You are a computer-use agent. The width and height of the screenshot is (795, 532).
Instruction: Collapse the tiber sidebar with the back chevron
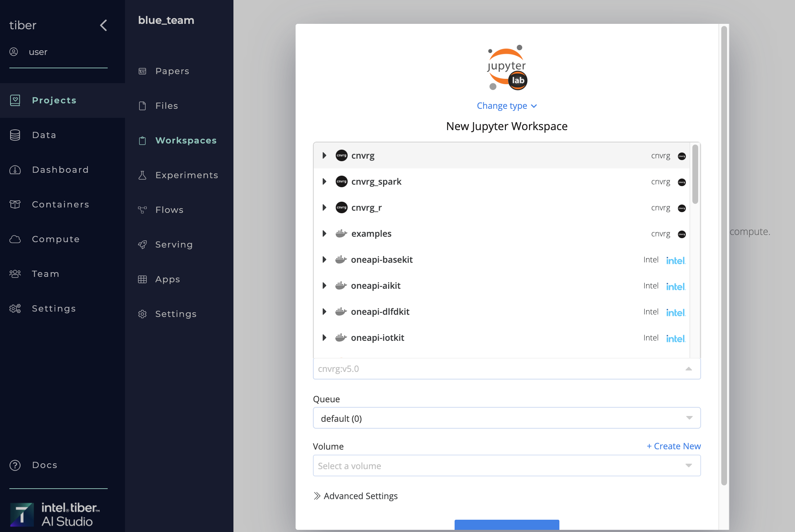tap(103, 25)
